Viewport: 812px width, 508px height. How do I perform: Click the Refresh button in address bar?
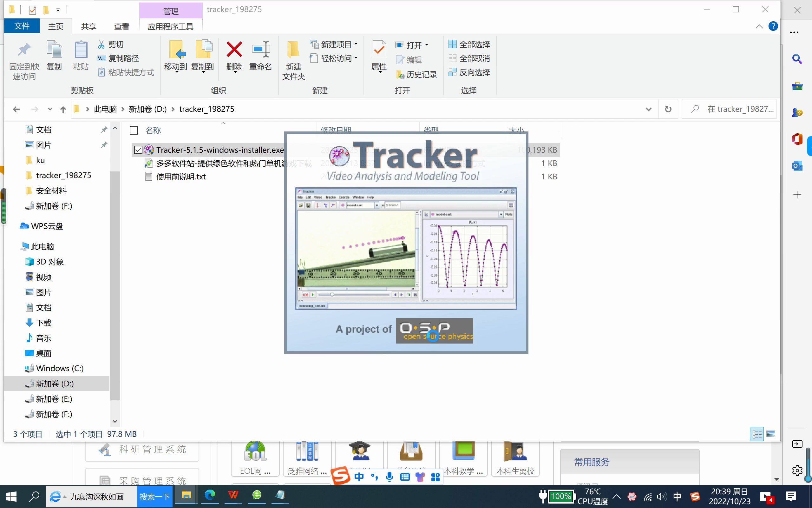click(x=668, y=109)
